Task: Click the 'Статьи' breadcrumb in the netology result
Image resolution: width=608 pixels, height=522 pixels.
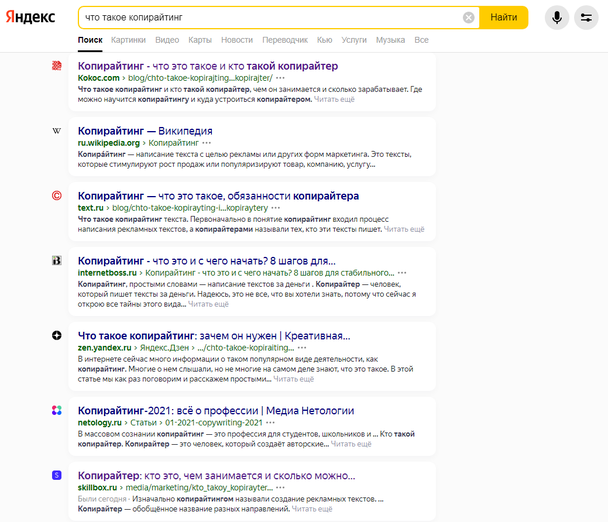Action: [143, 423]
